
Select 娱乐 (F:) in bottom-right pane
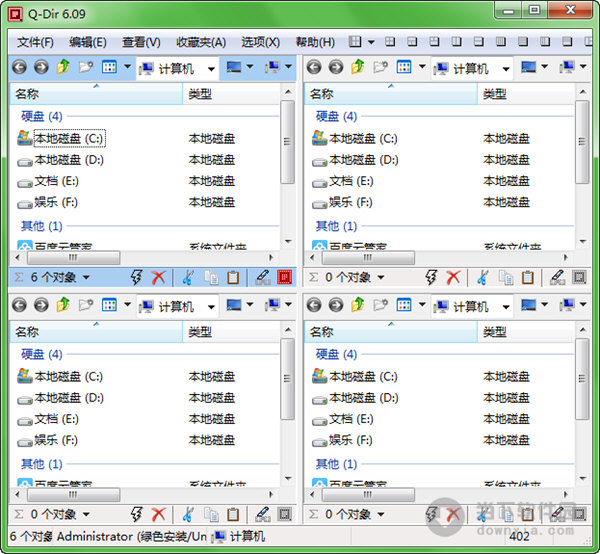(x=351, y=440)
